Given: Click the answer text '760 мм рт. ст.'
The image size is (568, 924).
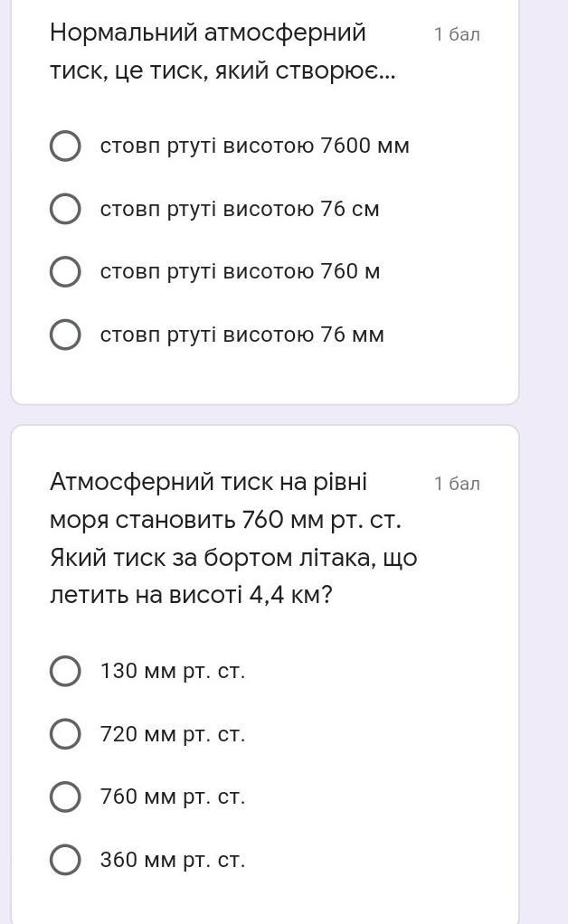Looking at the screenshot, I should click(173, 797).
